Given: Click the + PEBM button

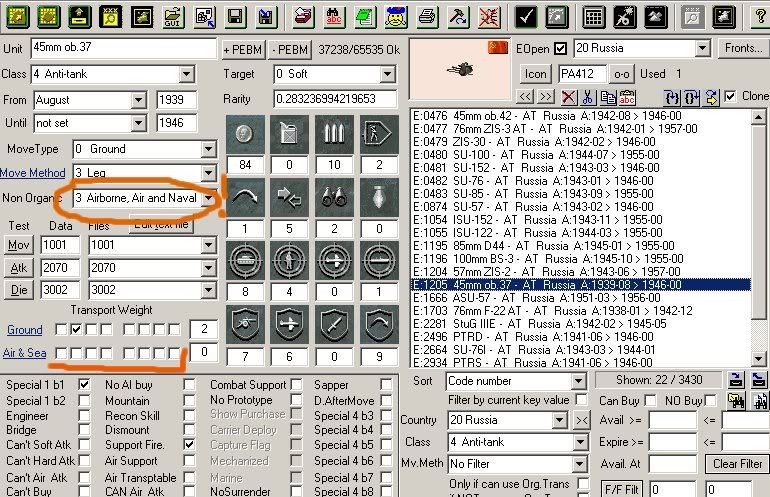Looking at the screenshot, I should pos(243,50).
